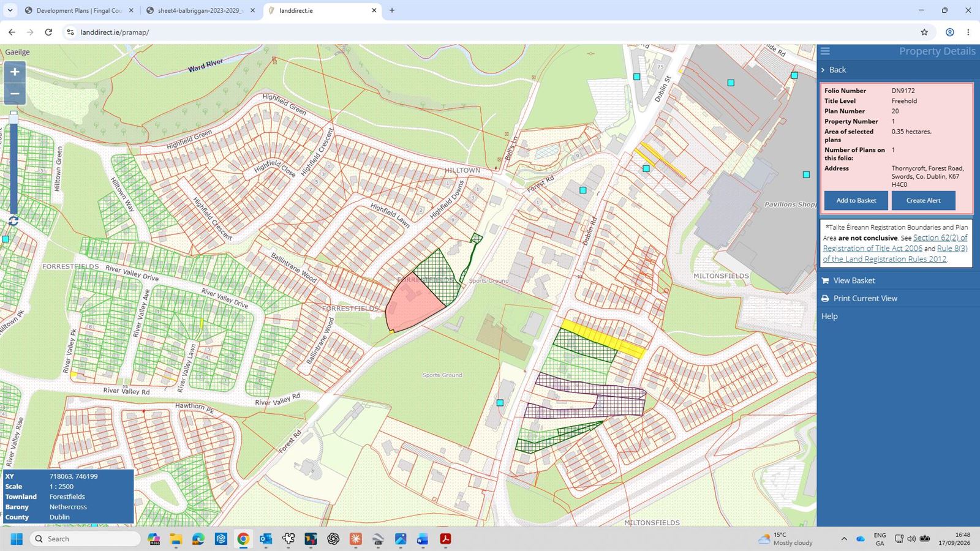
Task: Open Outlook from the taskbar
Action: (x=266, y=539)
